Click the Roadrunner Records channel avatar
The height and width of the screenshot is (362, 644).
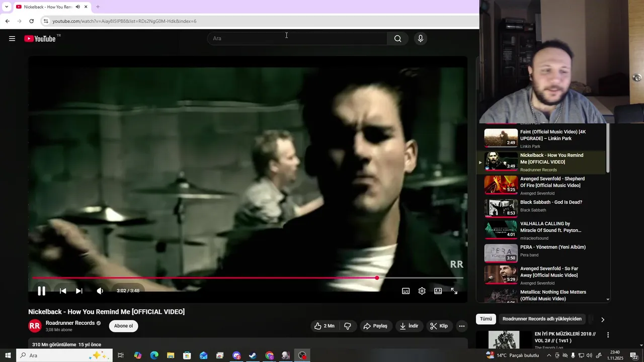(x=35, y=326)
